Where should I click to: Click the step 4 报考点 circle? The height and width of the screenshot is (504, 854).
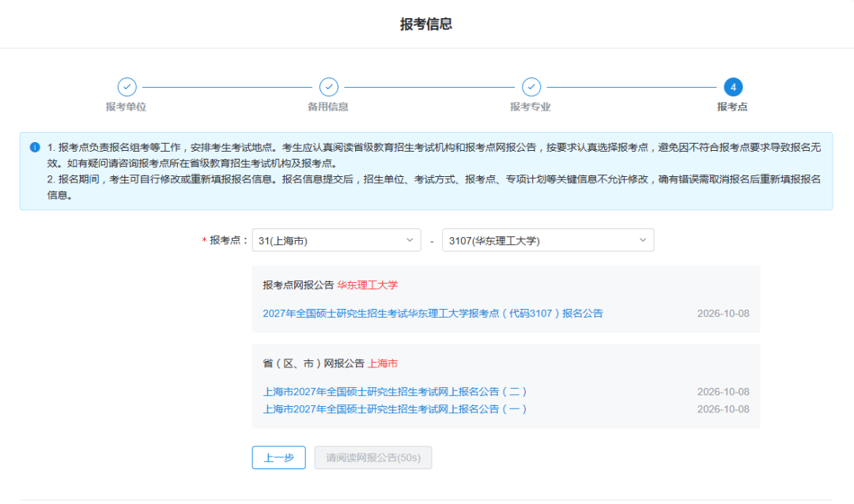tap(733, 87)
